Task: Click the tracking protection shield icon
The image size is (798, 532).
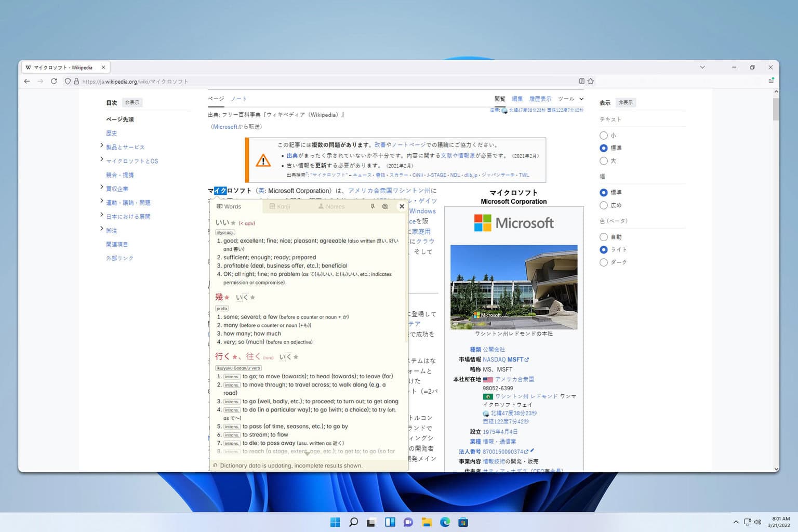Action: [68, 81]
